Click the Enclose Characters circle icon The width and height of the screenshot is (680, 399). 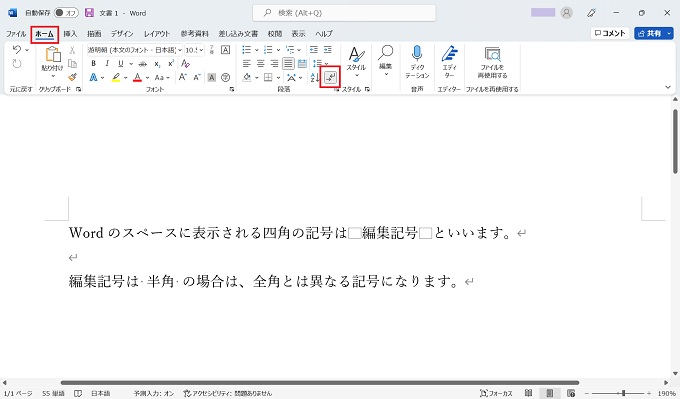point(226,78)
